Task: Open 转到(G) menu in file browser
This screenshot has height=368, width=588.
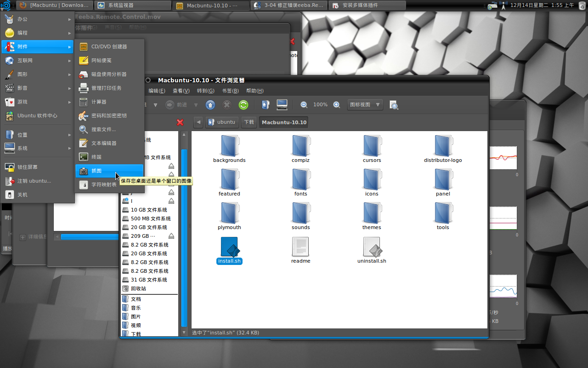Action: [205, 91]
